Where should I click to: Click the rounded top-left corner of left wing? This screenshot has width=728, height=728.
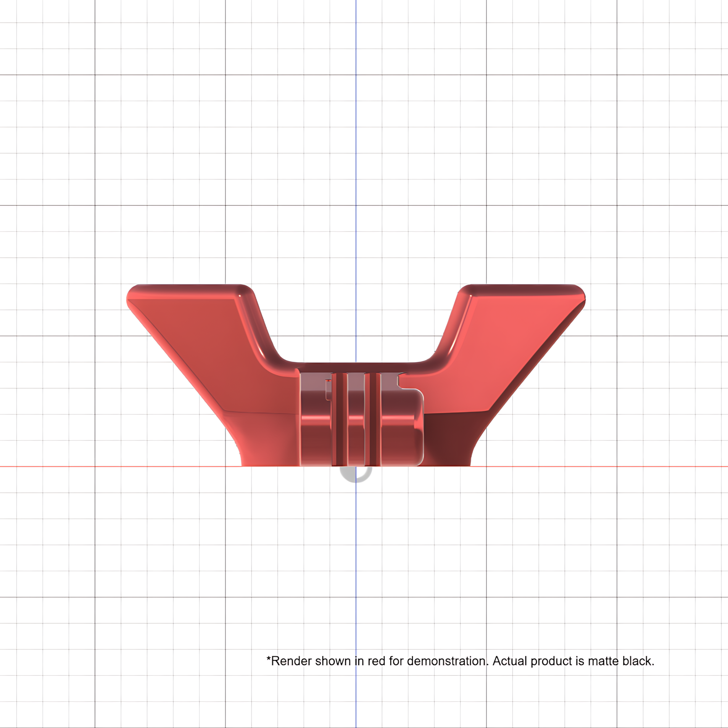(x=134, y=293)
